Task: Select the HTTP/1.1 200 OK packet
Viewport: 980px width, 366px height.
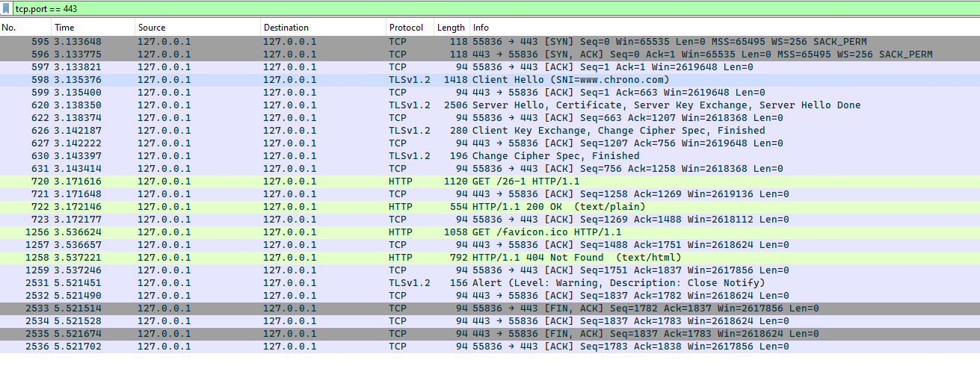Action: pyautogui.click(x=490, y=207)
